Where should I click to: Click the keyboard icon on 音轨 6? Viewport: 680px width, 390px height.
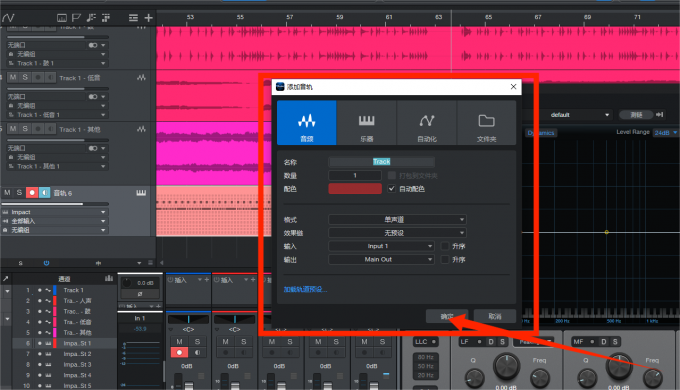[141, 193]
